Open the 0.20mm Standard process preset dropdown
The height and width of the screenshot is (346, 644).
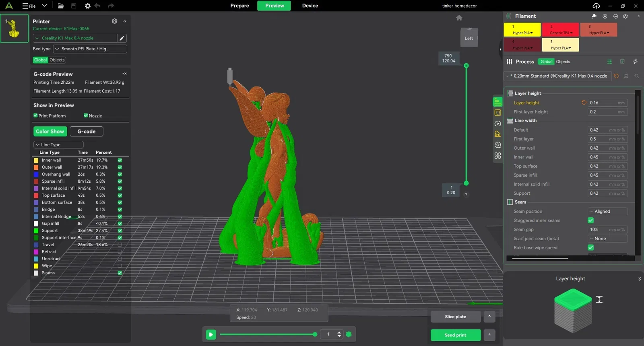coord(557,76)
